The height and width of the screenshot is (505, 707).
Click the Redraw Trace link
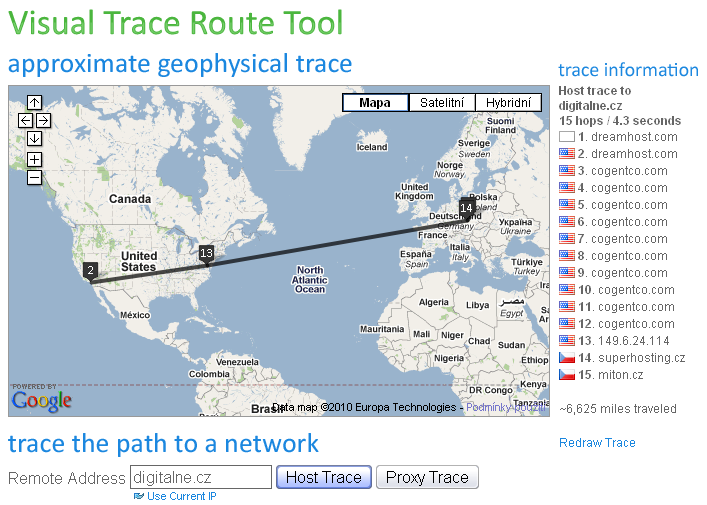coord(597,443)
